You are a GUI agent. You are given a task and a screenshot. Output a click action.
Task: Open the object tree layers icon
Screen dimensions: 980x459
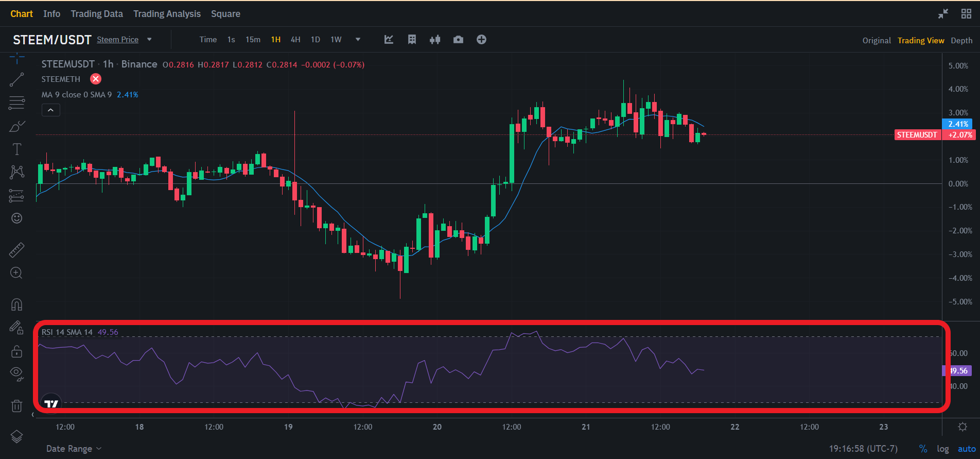tap(16, 436)
